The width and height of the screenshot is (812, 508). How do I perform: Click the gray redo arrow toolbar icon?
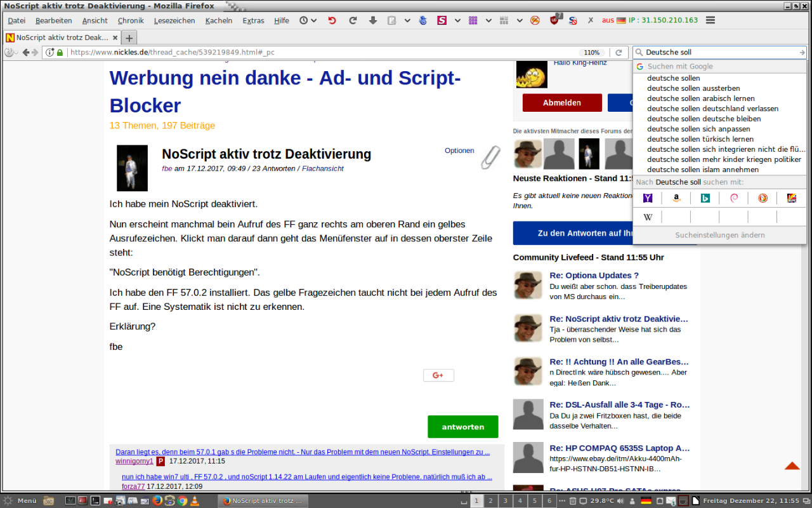pyautogui.click(x=353, y=20)
